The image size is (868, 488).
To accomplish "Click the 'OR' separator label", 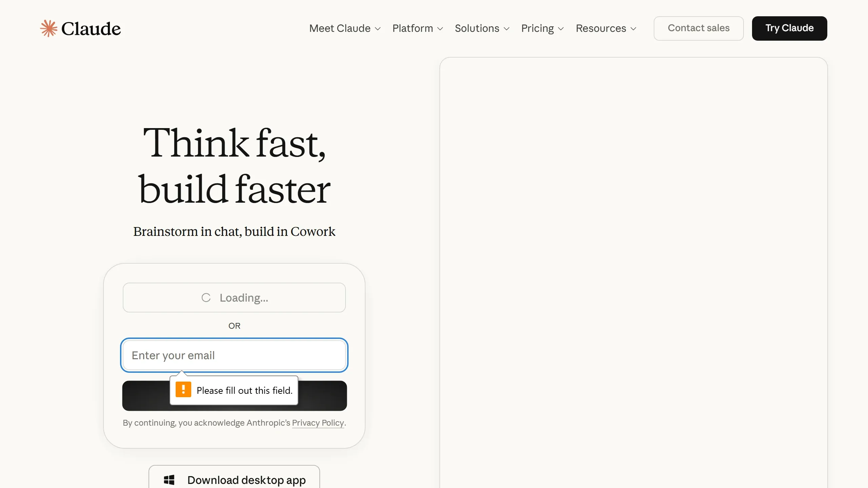I will click(x=234, y=326).
